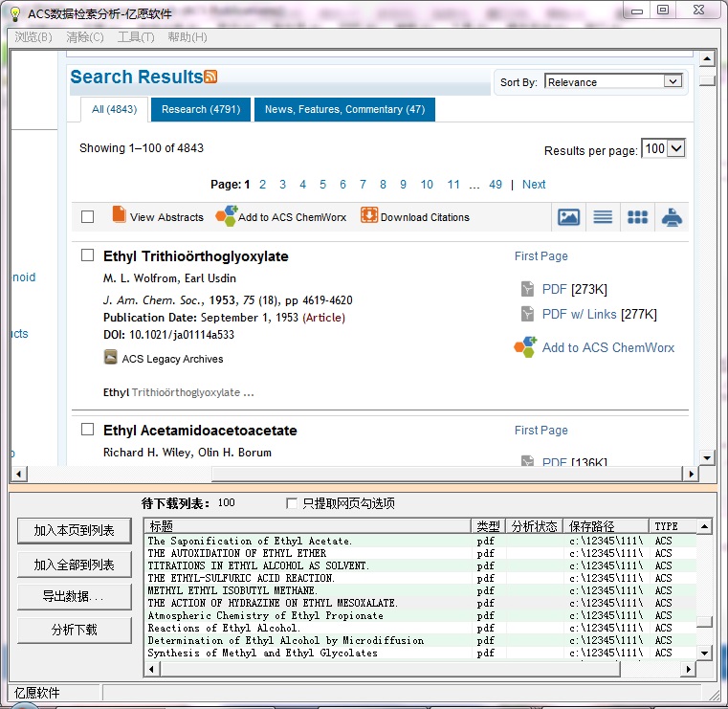
Task: Switch to grid view icon
Action: [x=637, y=217]
